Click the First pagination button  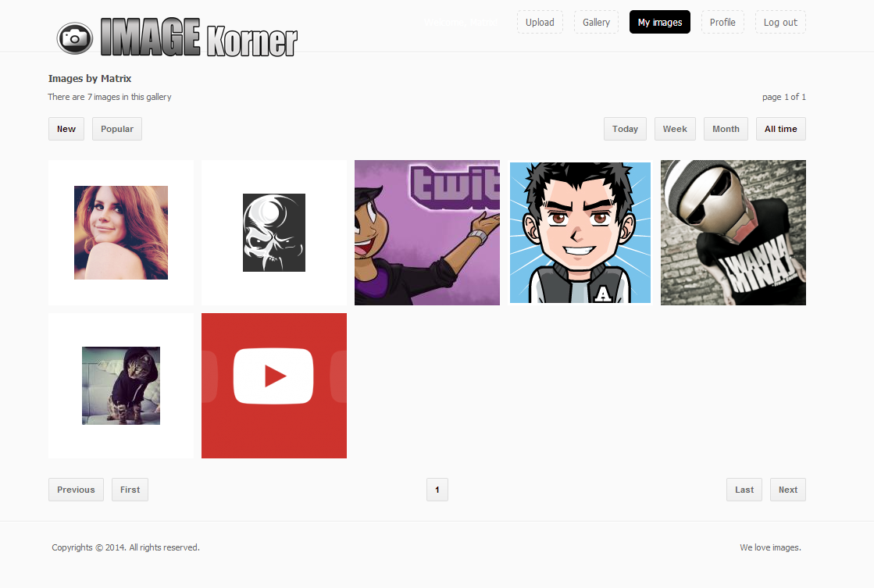point(130,490)
